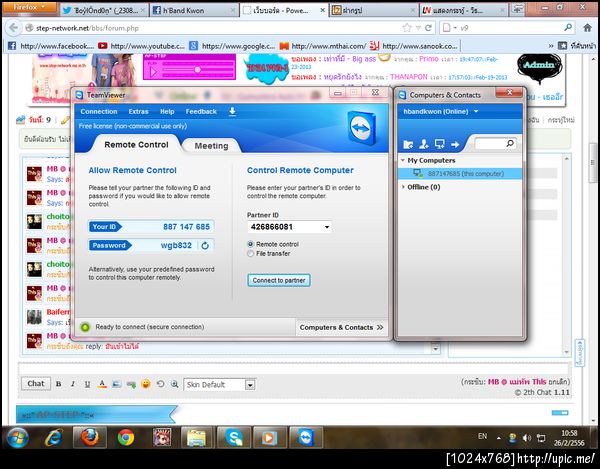600x469 pixels.
Task: Toggle bold formatting in the chat toolbar
Action: 58,384
